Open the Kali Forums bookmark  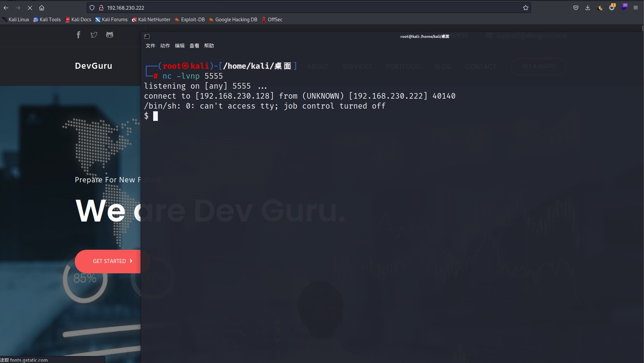pyautogui.click(x=111, y=20)
